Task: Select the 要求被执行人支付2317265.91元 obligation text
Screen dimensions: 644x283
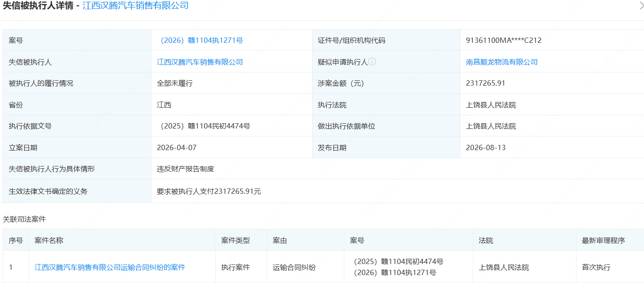Action: click(209, 192)
